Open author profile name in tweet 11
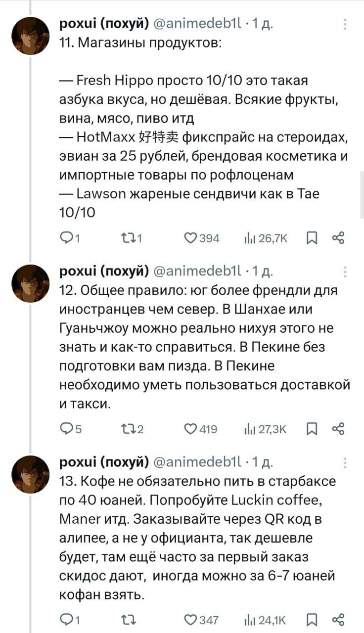 (x=104, y=23)
